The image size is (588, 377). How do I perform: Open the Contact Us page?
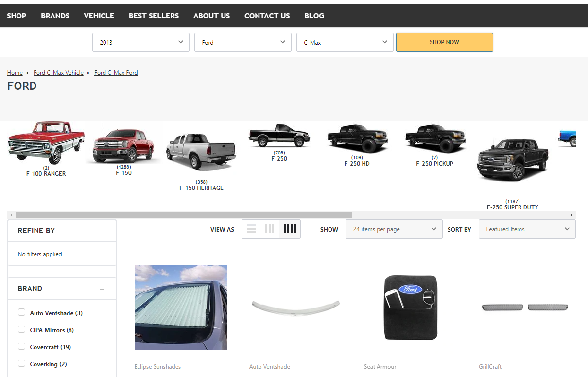click(267, 16)
